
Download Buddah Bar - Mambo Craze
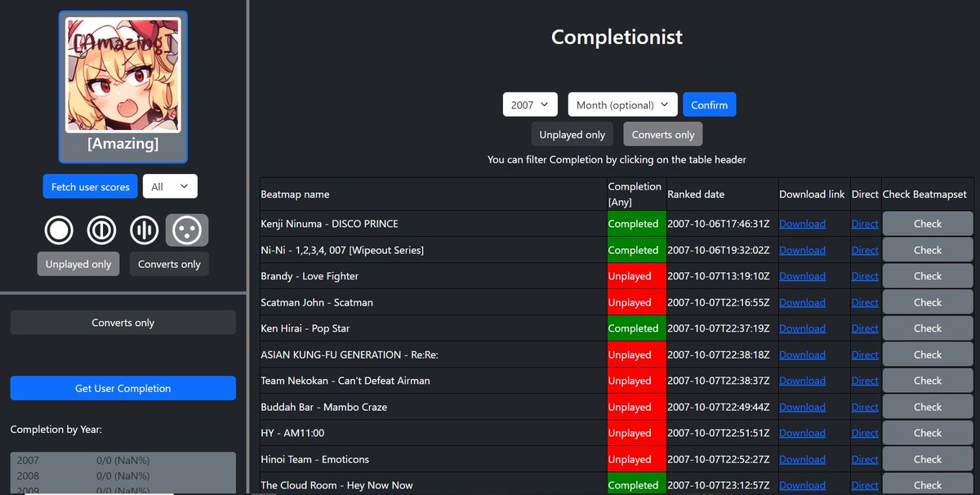[x=802, y=407]
